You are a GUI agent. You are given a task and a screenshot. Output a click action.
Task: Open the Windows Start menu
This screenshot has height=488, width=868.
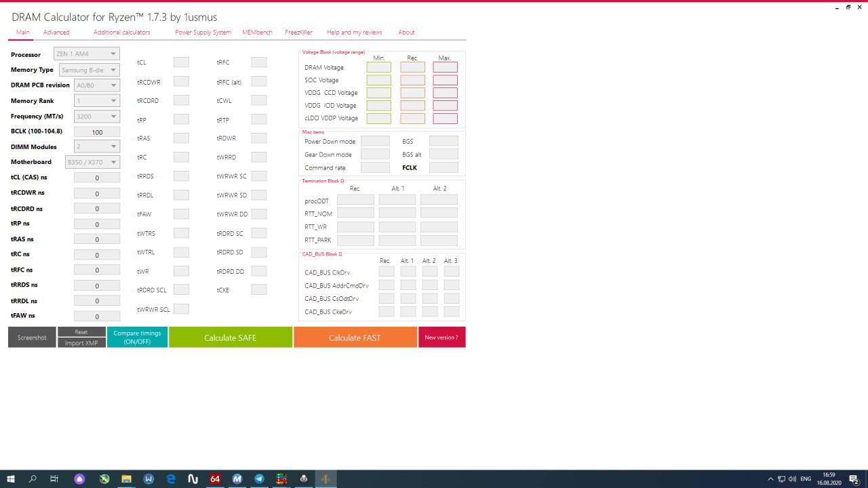click(11, 479)
